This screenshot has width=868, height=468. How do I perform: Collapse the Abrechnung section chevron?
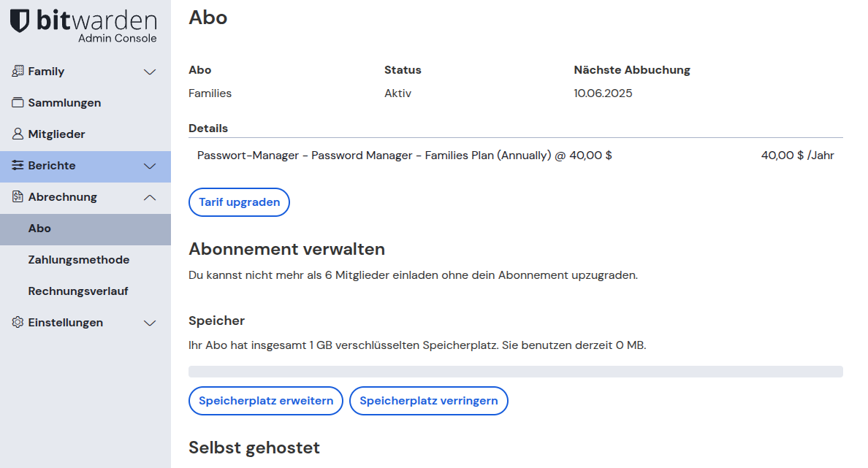click(150, 197)
